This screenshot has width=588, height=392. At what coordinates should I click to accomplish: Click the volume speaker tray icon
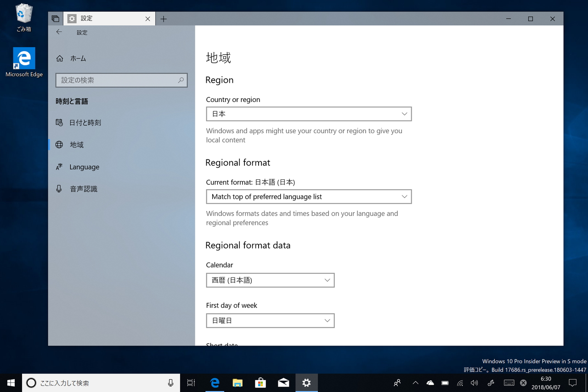coord(475,383)
